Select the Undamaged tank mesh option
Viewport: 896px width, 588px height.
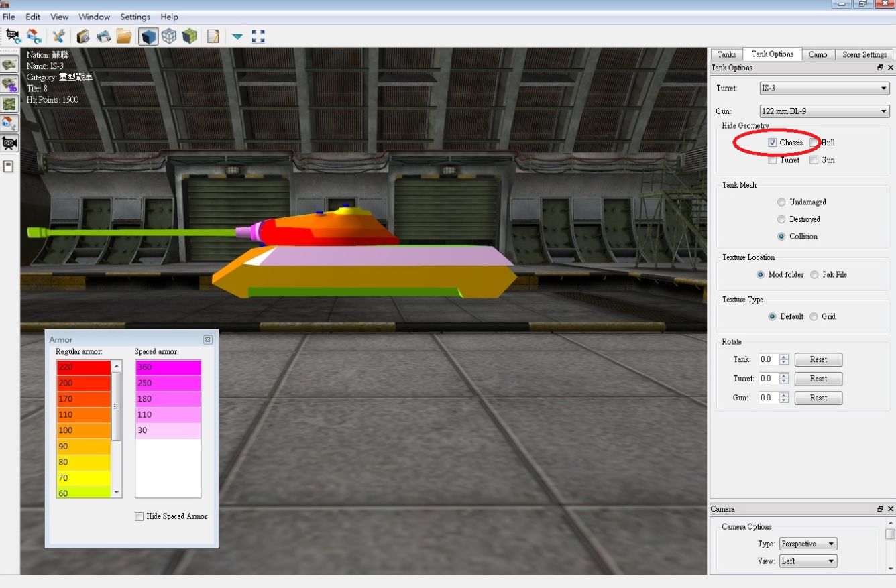tap(781, 202)
